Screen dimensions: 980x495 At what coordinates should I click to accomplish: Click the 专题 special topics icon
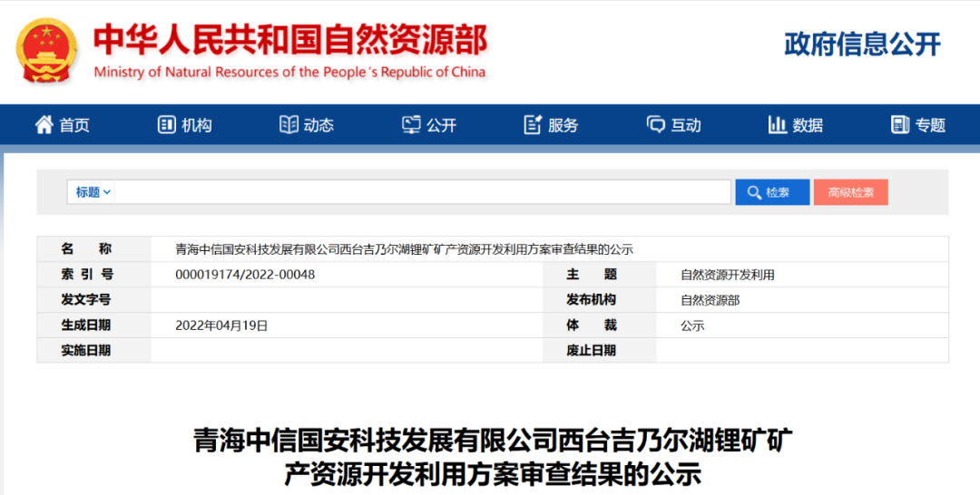tap(900, 125)
